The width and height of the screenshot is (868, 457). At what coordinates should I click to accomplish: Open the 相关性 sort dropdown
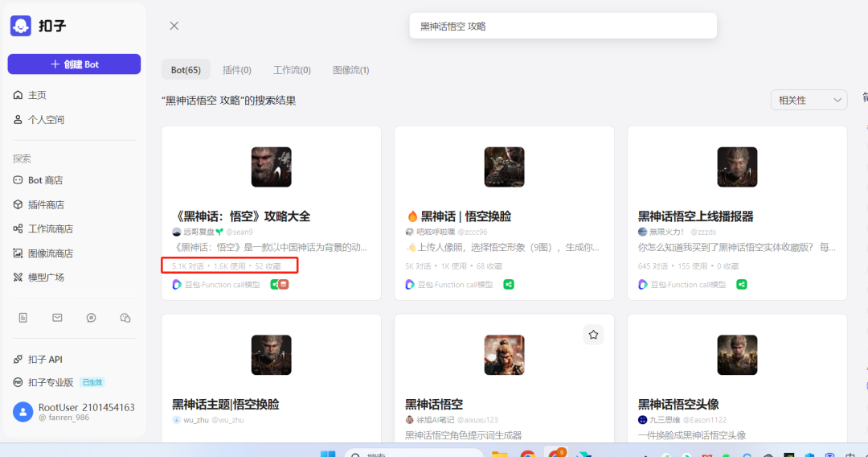[x=809, y=101]
